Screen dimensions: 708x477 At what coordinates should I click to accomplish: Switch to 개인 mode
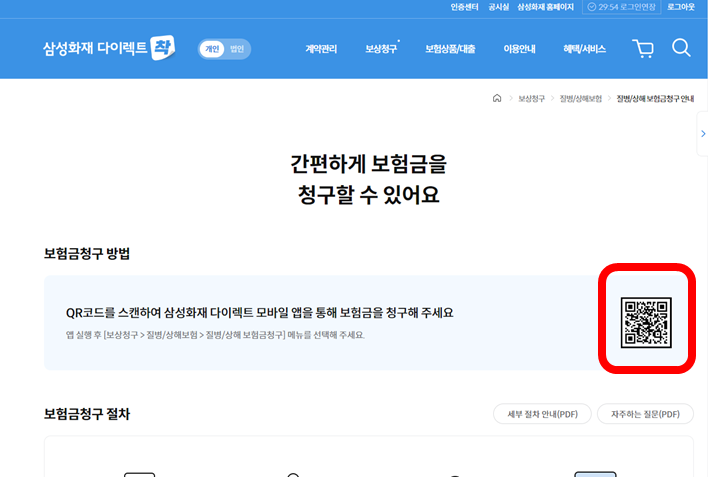(x=212, y=49)
